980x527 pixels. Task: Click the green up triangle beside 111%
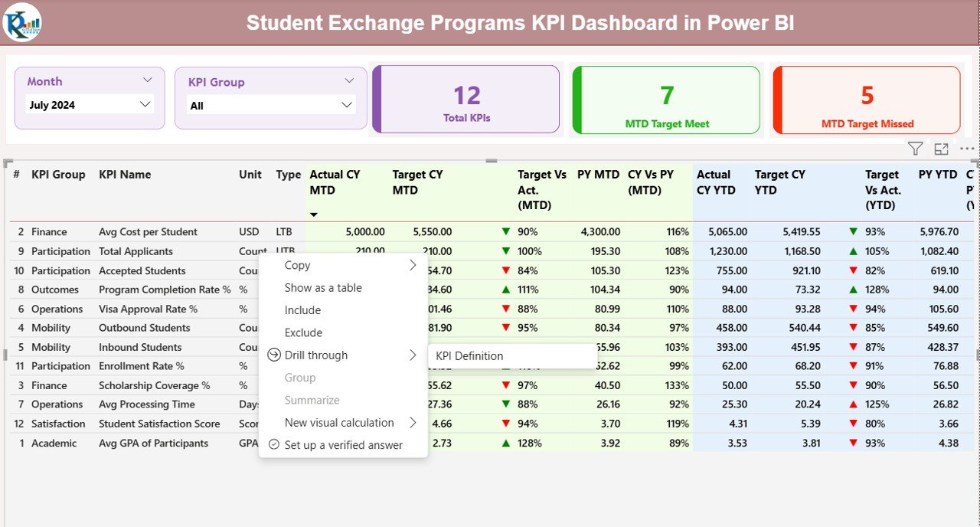coord(505,290)
